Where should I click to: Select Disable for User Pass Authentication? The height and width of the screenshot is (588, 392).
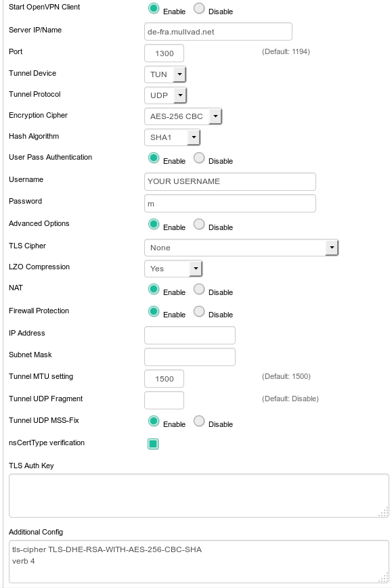(x=199, y=158)
